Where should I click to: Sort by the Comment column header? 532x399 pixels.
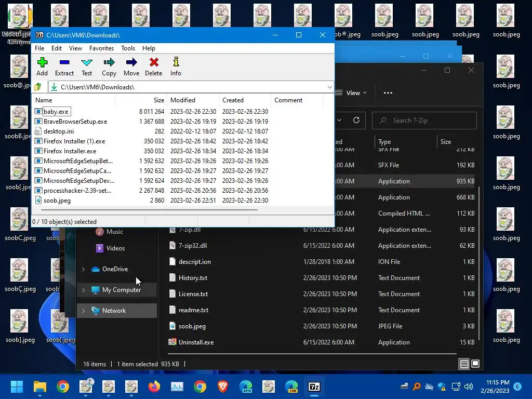pyautogui.click(x=297, y=100)
